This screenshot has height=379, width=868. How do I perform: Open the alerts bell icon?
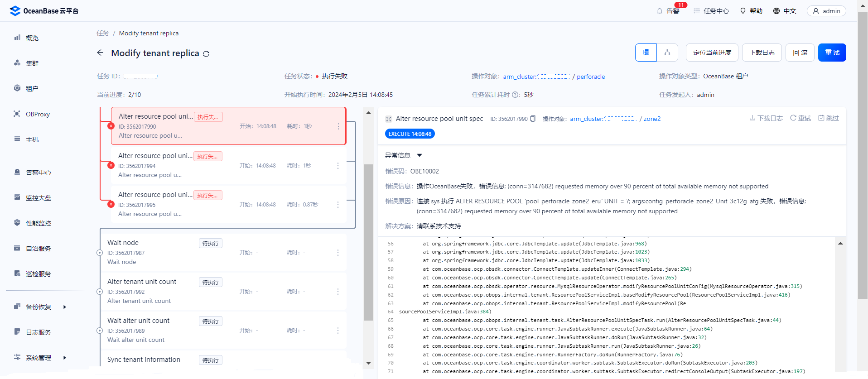[x=660, y=11]
